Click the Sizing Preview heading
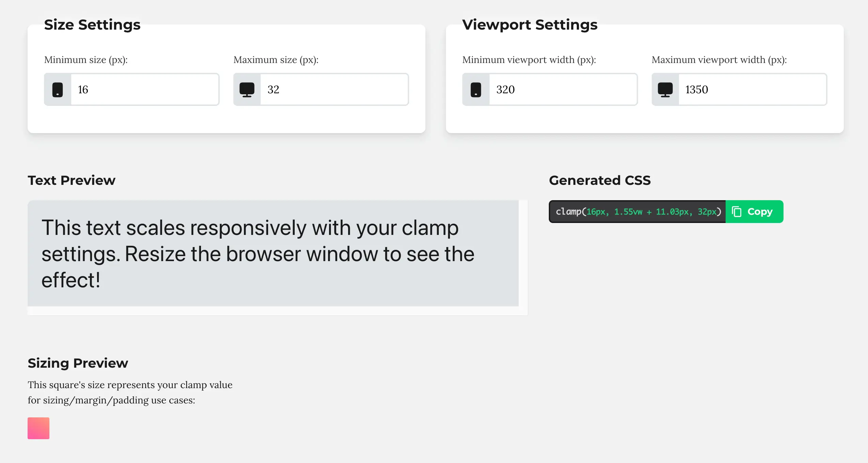868x463 pixels. click(x=78, y=363)
